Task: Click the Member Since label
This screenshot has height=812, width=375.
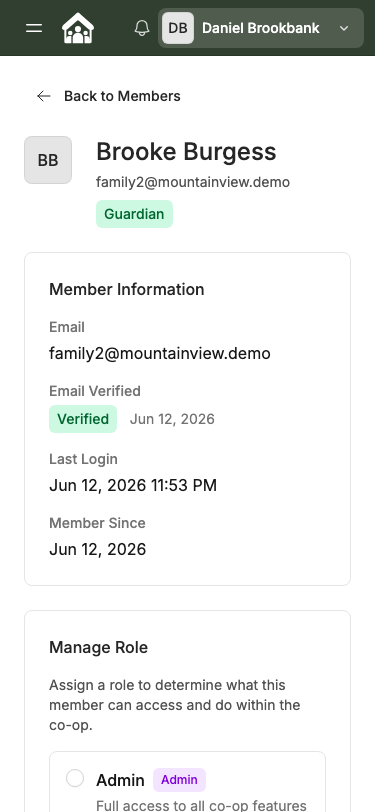Action: tap(97, 523)
